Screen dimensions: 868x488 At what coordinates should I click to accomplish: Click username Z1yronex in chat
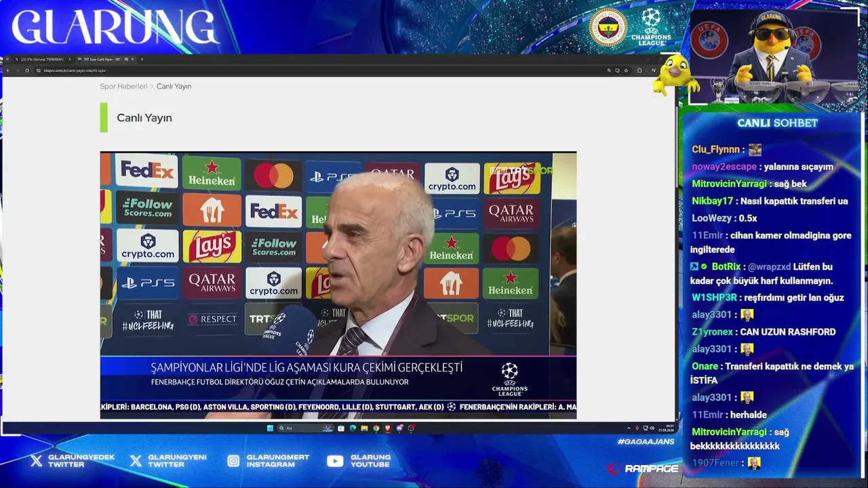[x=712, y=332]
